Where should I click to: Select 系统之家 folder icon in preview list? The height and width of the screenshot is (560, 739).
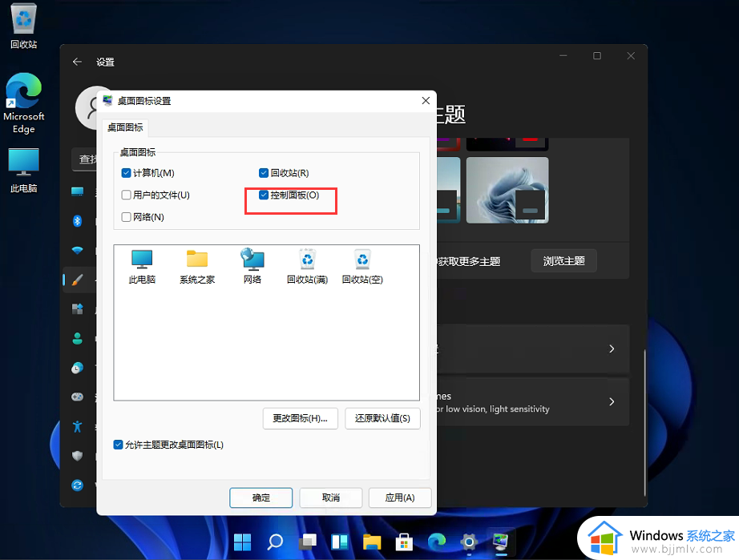click(197, 267)
